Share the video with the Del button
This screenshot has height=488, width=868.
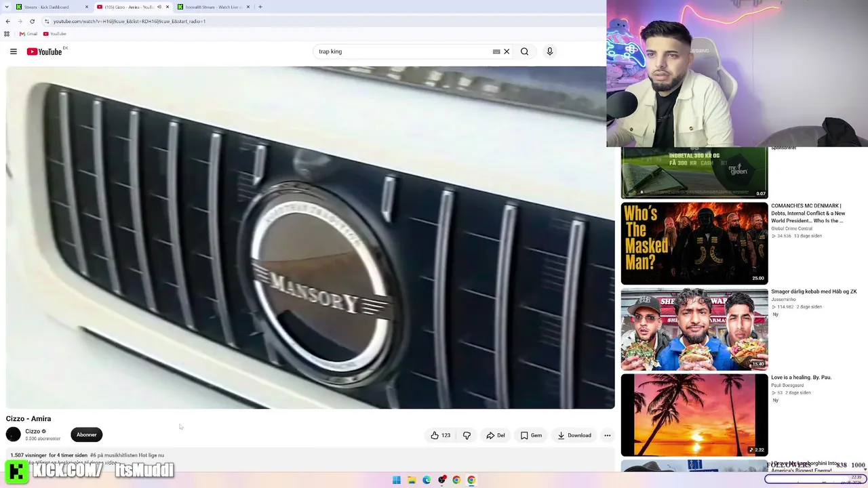click(496, 435)
